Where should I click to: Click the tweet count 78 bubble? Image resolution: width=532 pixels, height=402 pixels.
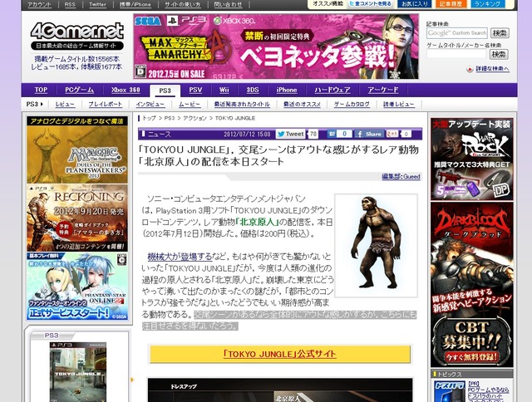tap(313, 134)
